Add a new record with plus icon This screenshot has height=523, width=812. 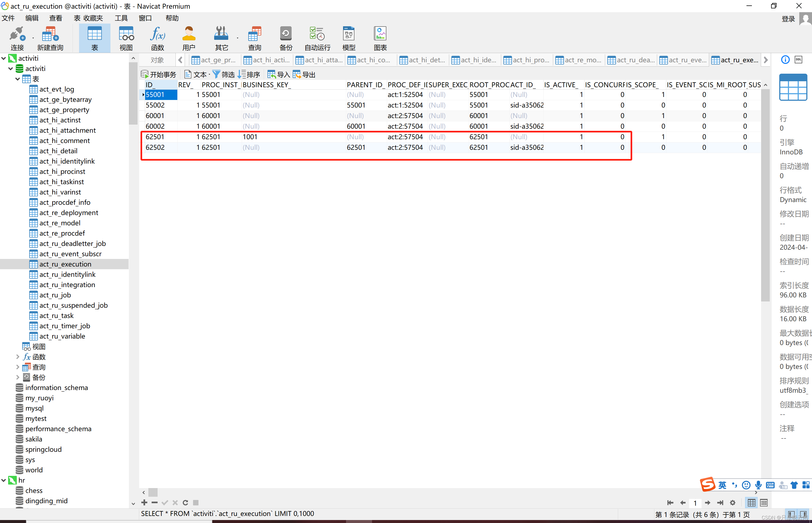click(x=144, y=502)
